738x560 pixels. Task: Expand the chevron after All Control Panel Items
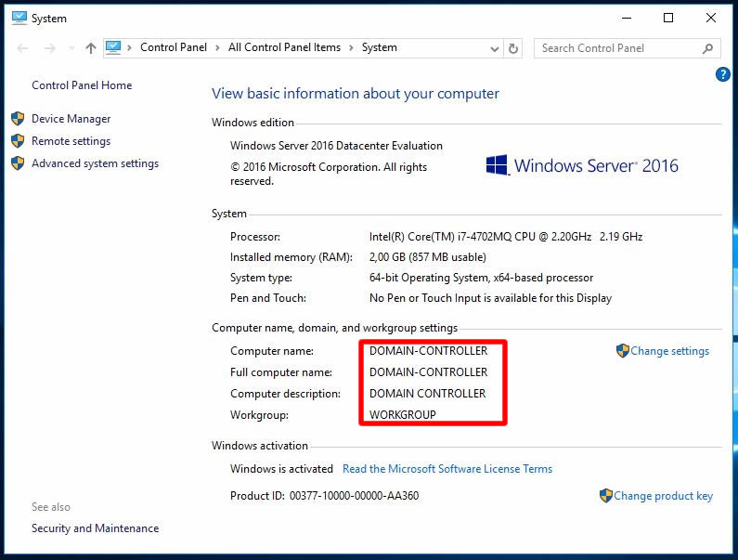pos(352,47)
